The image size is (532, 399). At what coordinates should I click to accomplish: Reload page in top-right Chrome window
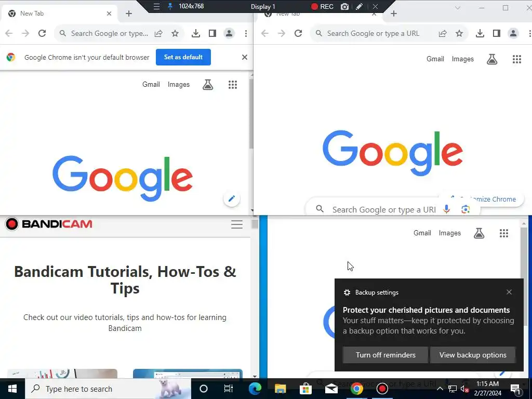[x=298, y=33]
